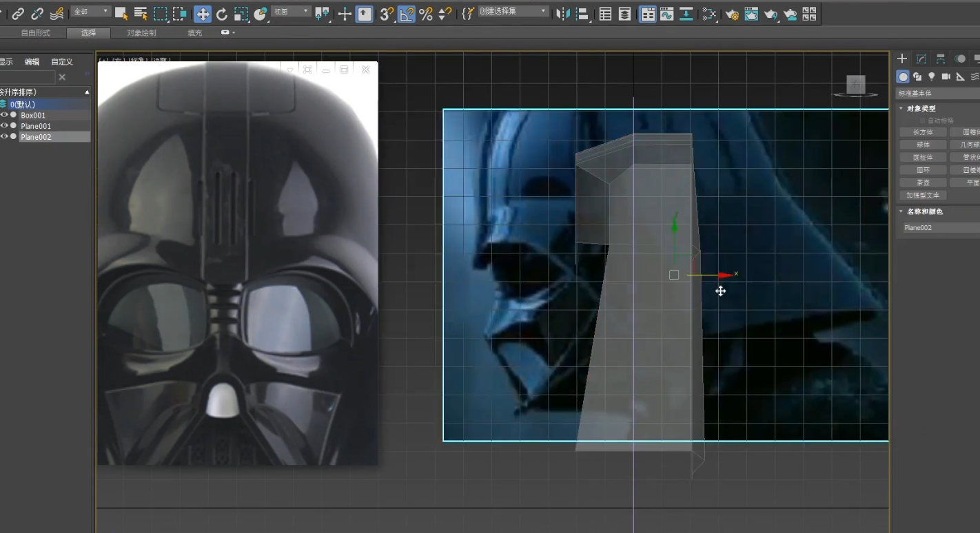
Task: Activate the Select and Move tool
Action: click(203, 13)
